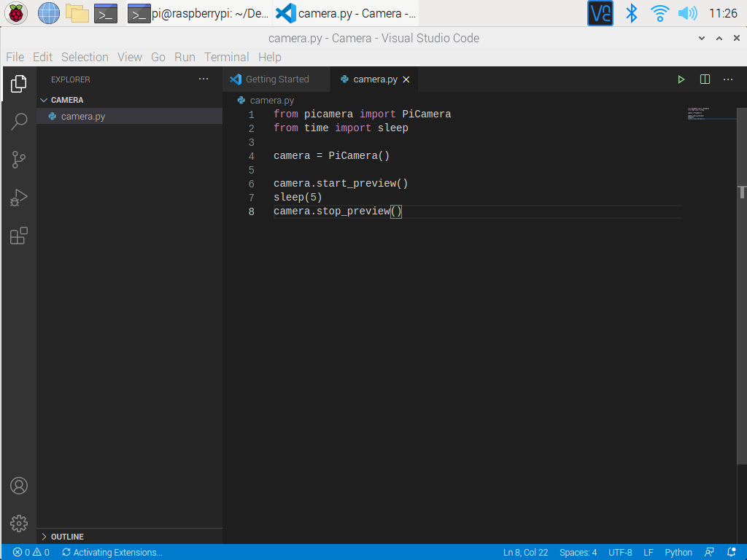Open the Terminal menu
Viewport: 747px width, 560px height.
coord(226,57)
